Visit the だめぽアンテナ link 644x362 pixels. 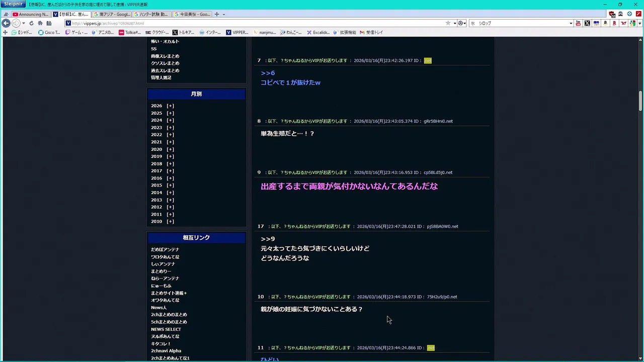pos(165,249)
